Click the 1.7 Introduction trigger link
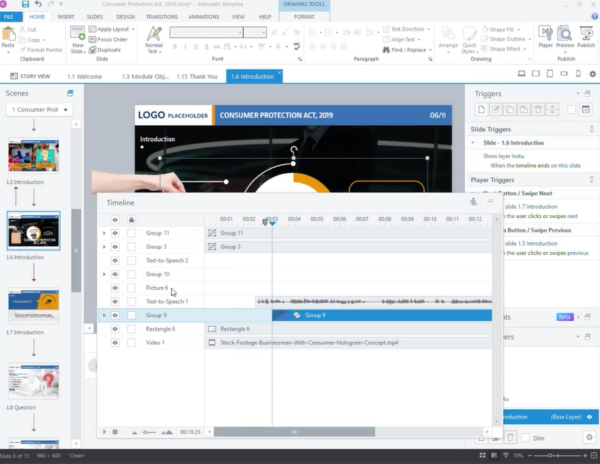Screen dimensions: 600x464 click(537, 207)
